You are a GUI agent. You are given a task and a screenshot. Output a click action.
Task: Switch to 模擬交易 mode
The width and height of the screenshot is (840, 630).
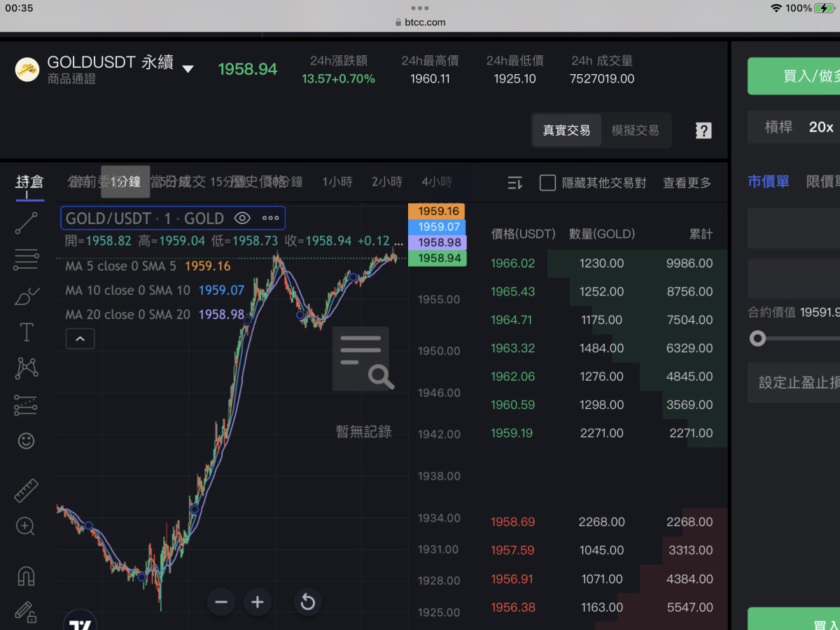point(635,130)
